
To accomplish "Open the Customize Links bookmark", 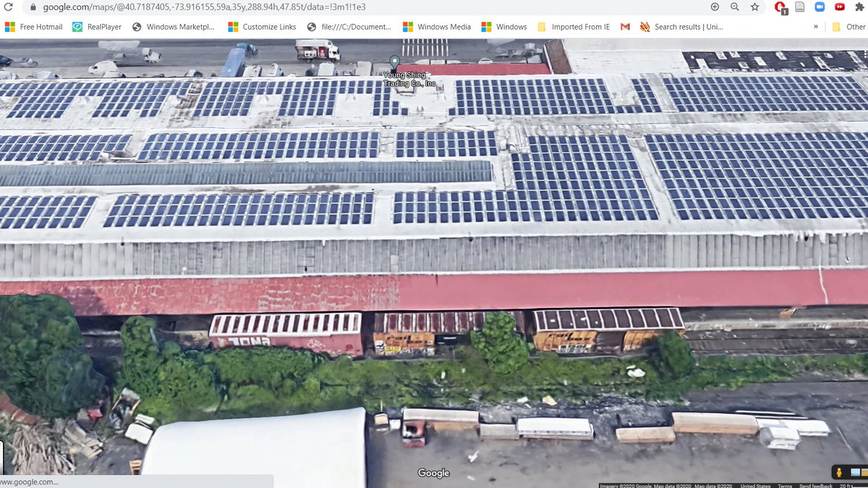I will click(x=262, y=27).
